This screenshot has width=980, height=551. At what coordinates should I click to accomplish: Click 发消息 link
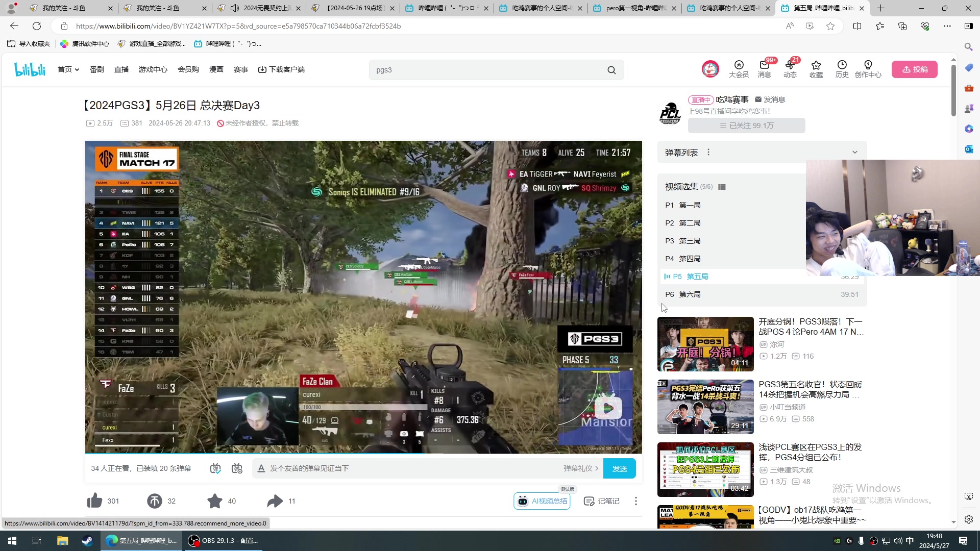(770, 99)
